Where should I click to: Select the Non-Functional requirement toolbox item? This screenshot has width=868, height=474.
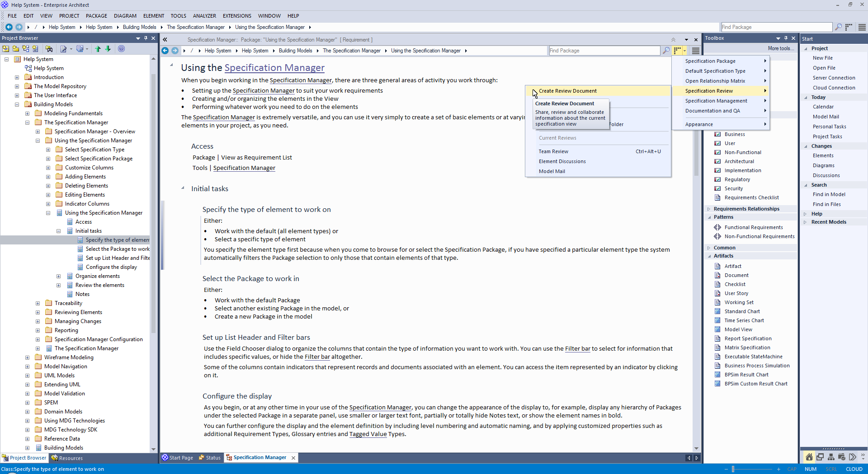click(742, 152)
